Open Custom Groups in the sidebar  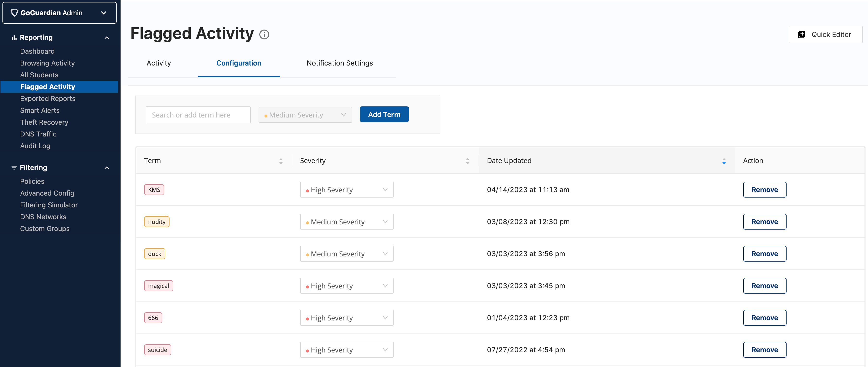(45, 228)
